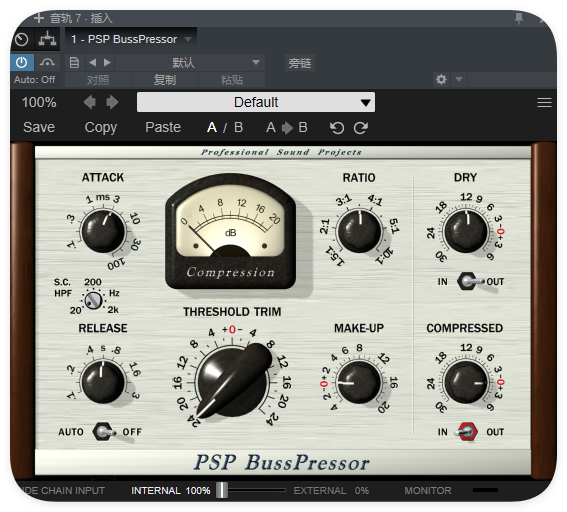Click the undo arrow icon
The height and width of the screenshot is (512, 567).
pos(337,128)
